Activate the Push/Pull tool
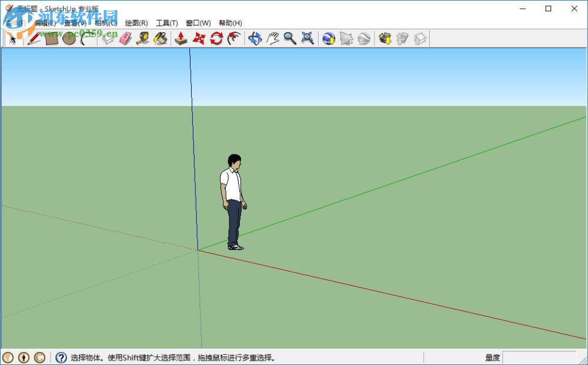Image resolution: width=588 pixels, height=365 pixels. [109, 38]
